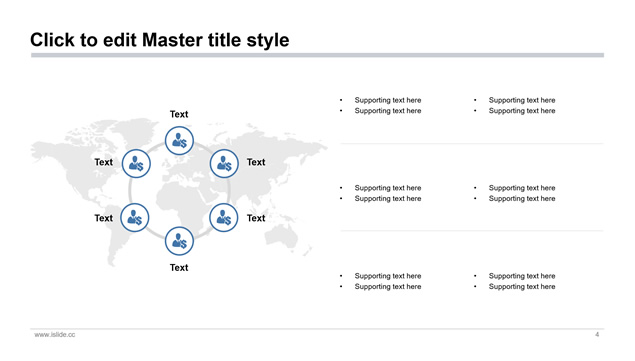Open the www.islide.cc footer link
Viewport: 635px width, 361px height.
coord(55,334)
